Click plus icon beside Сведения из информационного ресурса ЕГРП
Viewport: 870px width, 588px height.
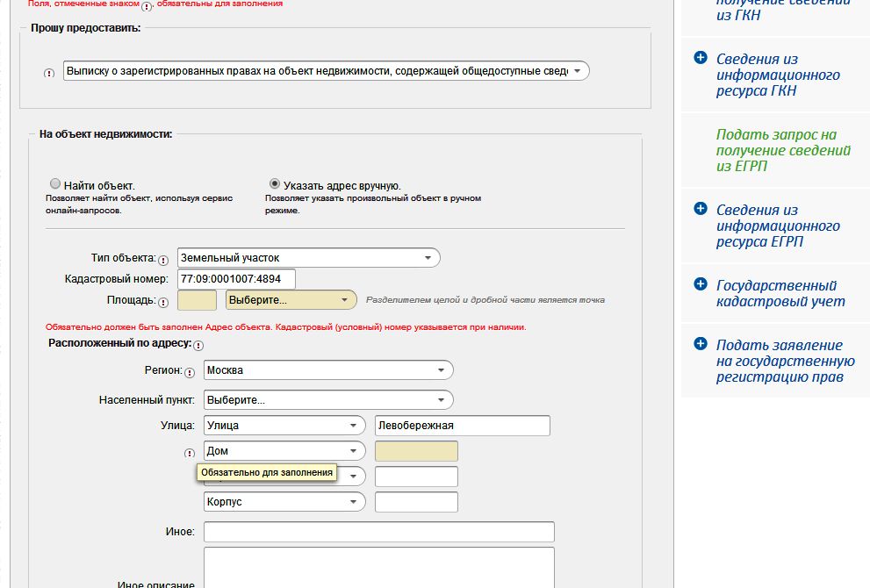(700, 209)
